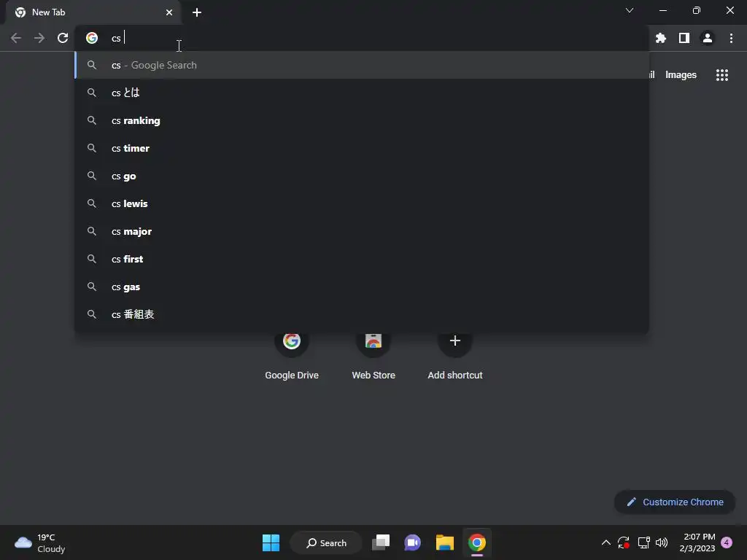Image resolution: width=747 pixels, height=560 pixels.
Task: Open the Extensions puzzle icon
Action: tap(660, 38)
